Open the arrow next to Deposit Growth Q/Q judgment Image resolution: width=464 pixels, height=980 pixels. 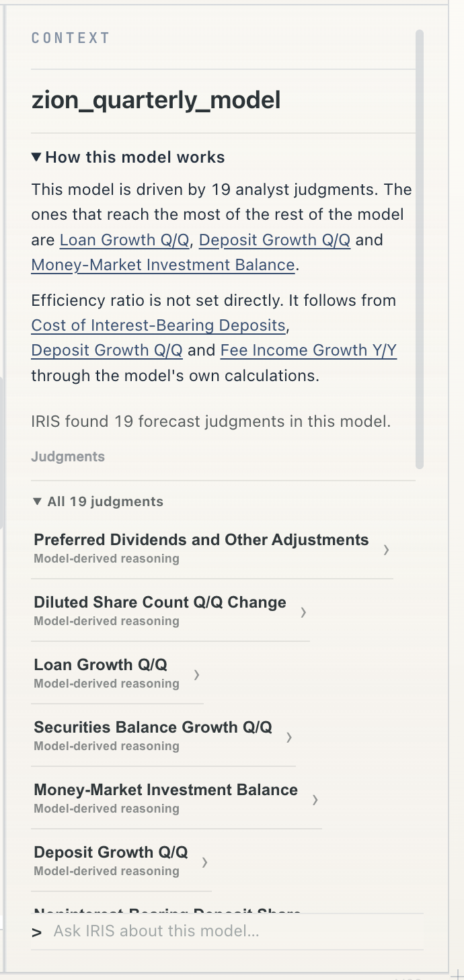pyautogui.click(x=204, y=862)
